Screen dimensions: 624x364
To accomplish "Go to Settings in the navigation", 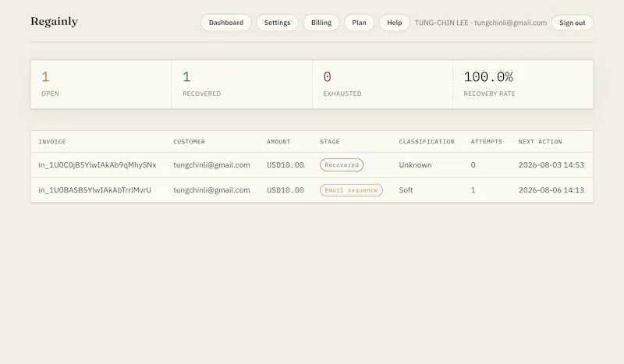I will coord(278,23).
